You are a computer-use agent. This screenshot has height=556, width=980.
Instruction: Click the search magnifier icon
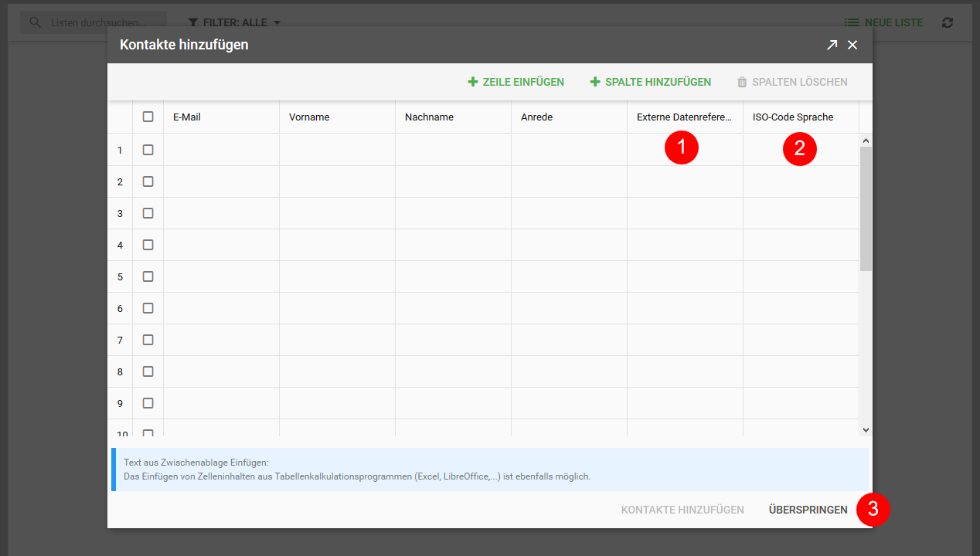(35, 22)
